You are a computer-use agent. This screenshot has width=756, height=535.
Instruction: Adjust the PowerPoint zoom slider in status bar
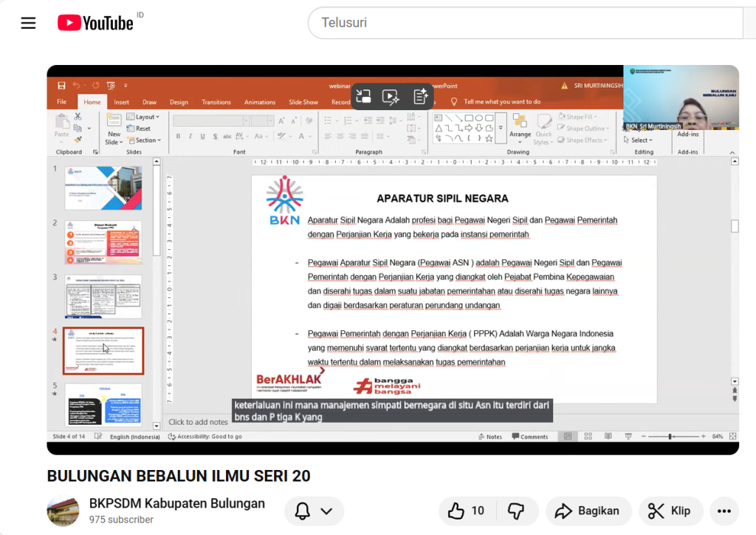coord(670,437)
